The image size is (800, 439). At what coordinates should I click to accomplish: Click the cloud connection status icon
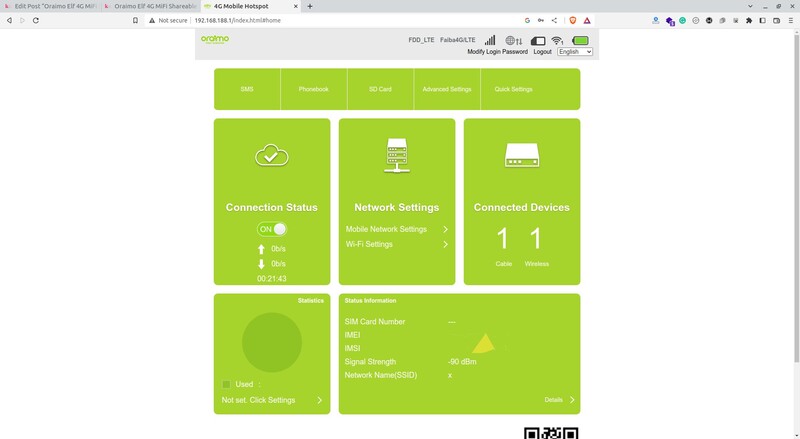pos(272,155)
